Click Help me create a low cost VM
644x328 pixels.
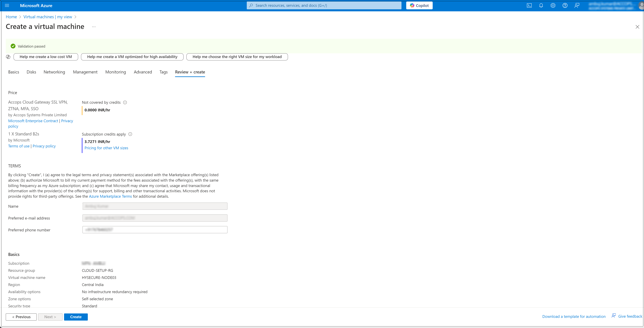pyautogui.click(x=46, y=57)
